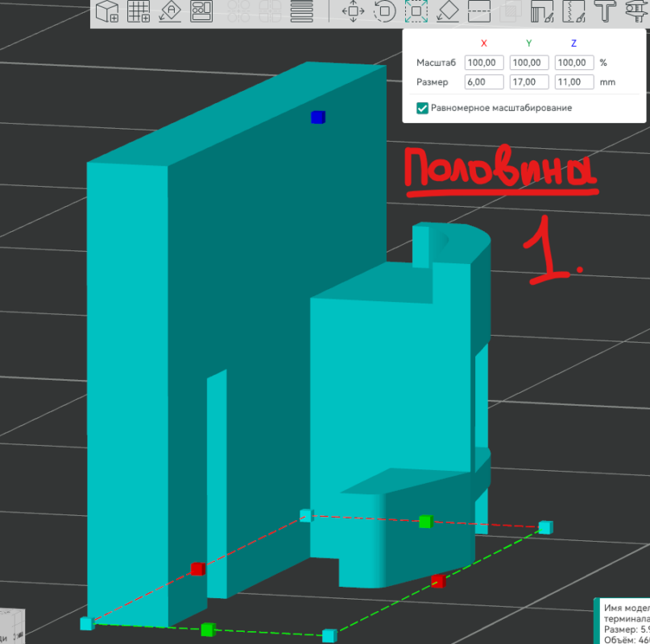Toggle the active Scale tool
Image resolution: width=650 pixels, height=644 pixels.
click(416, 11)
